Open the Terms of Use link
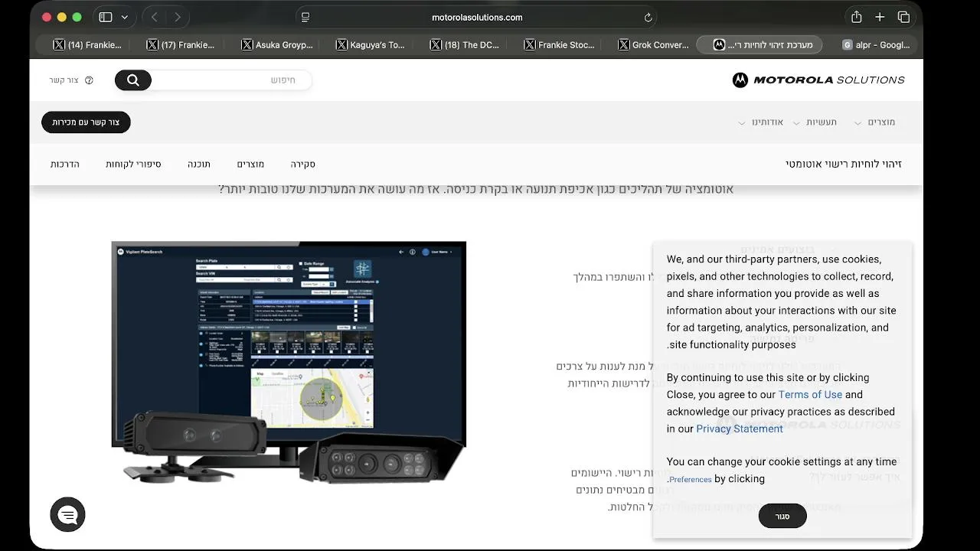 [x=810, y=395]
